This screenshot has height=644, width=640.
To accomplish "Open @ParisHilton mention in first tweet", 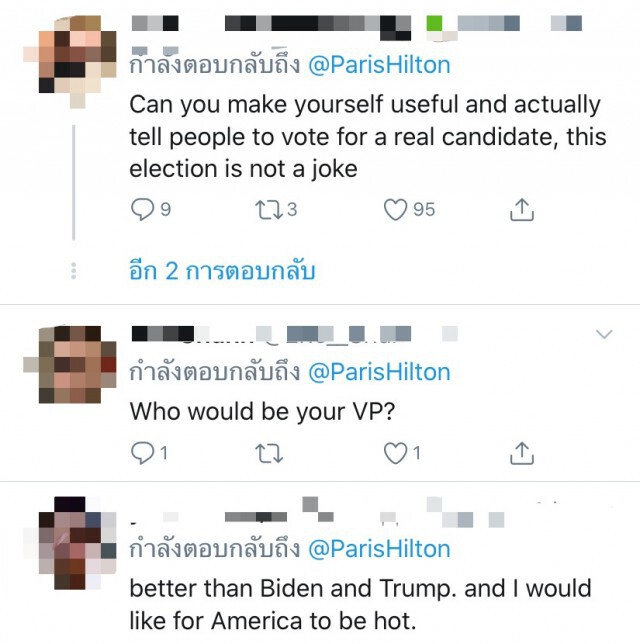I will [x=379, y=65].
